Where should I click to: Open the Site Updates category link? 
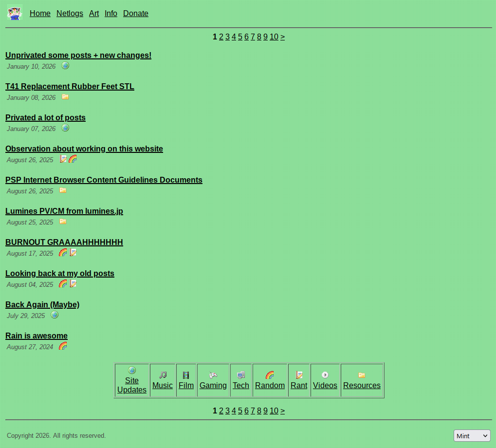[132, 385]
